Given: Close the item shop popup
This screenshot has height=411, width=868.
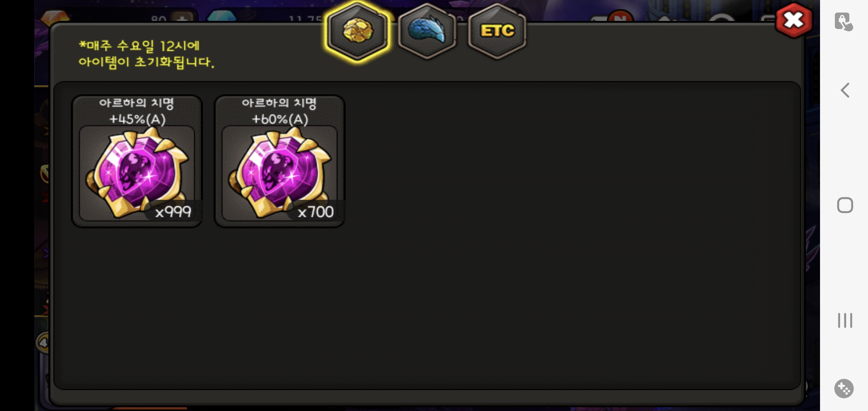Looking at the screenshot, I should (x=794, y=20).
